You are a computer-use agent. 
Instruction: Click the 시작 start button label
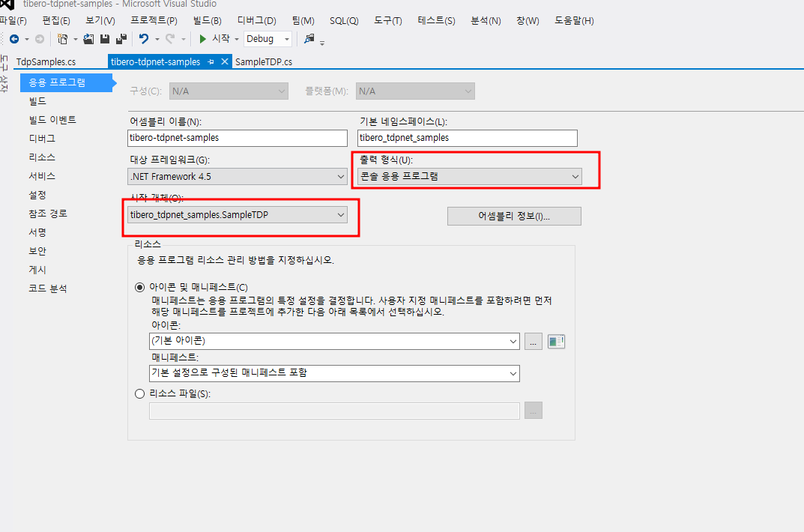pyautogui.click(x=221, y=39)
